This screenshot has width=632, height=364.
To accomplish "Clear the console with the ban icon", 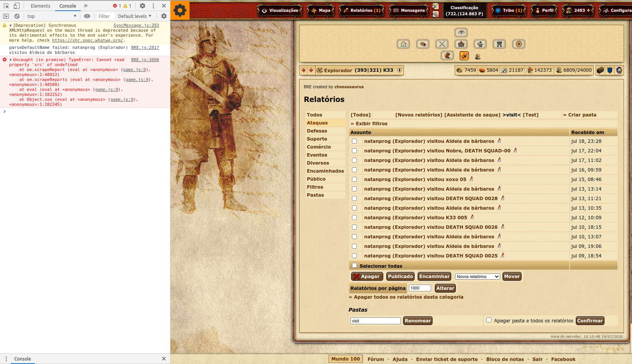I will [x=17, y=16].
